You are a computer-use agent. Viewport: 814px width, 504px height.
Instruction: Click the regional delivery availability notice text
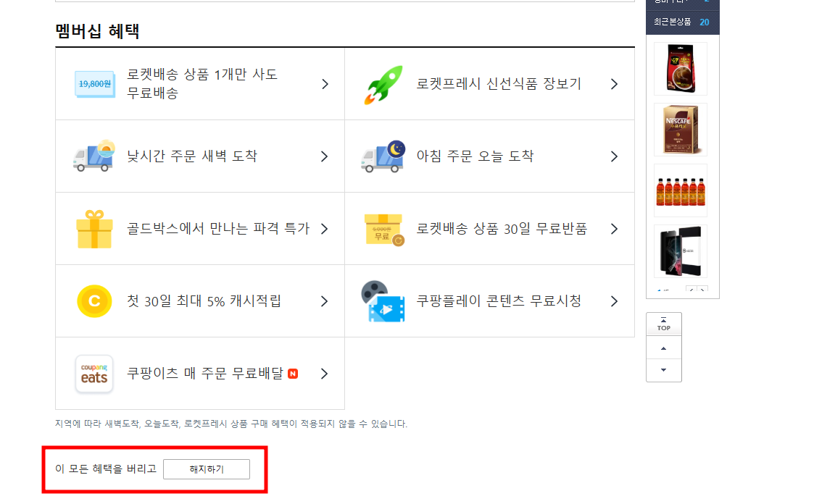tap(231, 424)
